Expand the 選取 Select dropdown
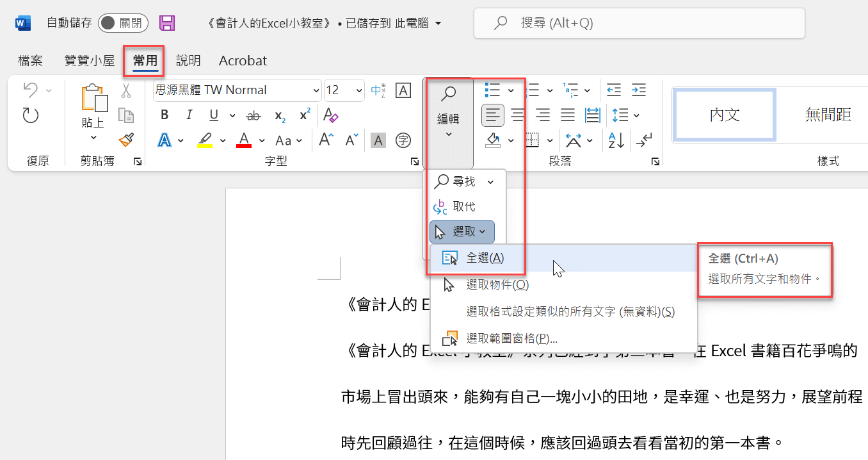Viewport: 868px width, 460px height. pyautogui.click(x=462, y=231)
